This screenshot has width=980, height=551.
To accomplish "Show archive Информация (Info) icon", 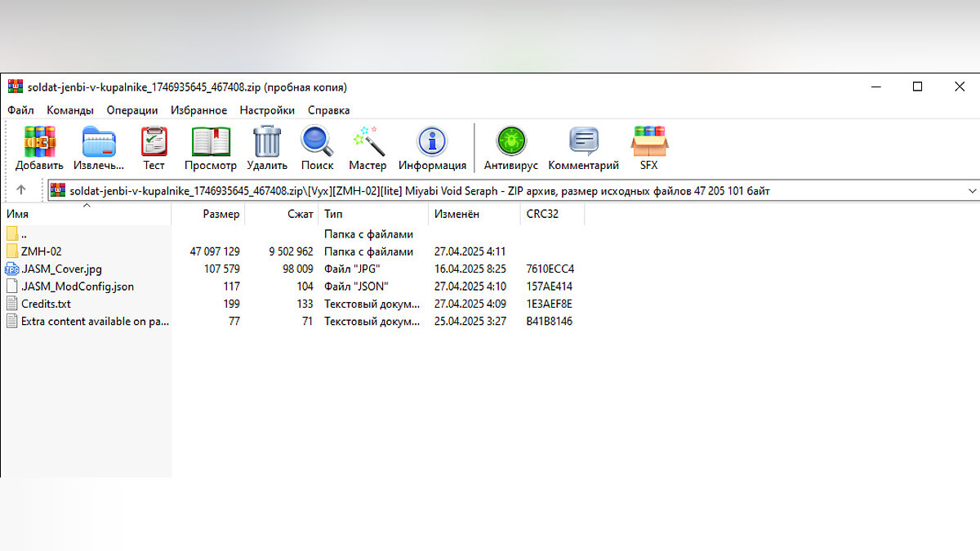I will point(432,142).
